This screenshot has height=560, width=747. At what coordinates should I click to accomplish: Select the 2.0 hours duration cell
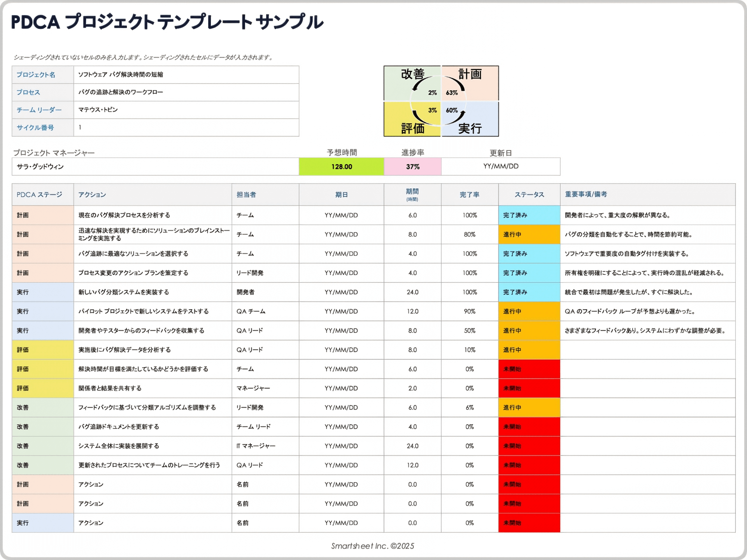412,388
